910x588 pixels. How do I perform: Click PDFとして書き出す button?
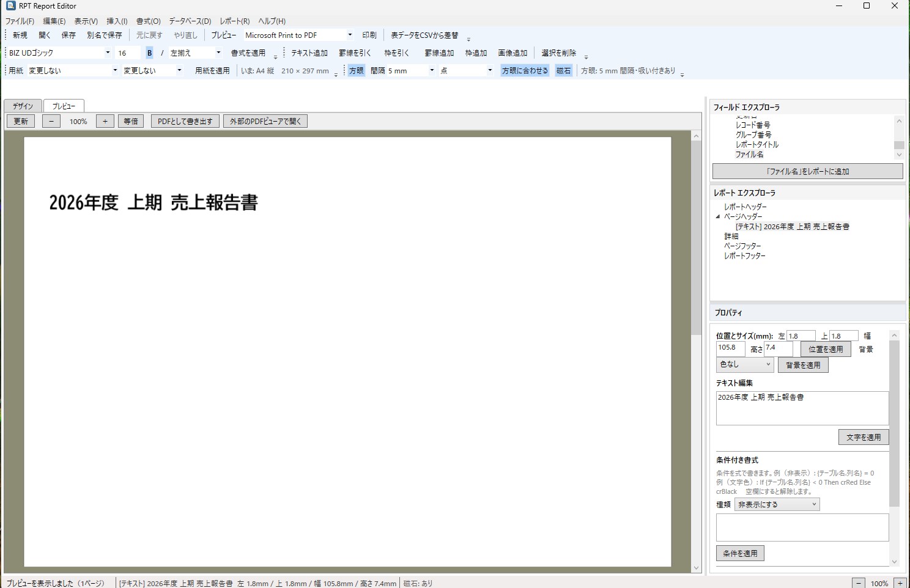pos(185,121)
